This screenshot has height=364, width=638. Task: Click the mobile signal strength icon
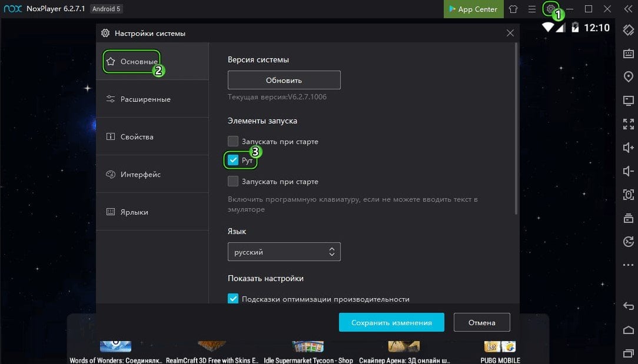point(560,28)
